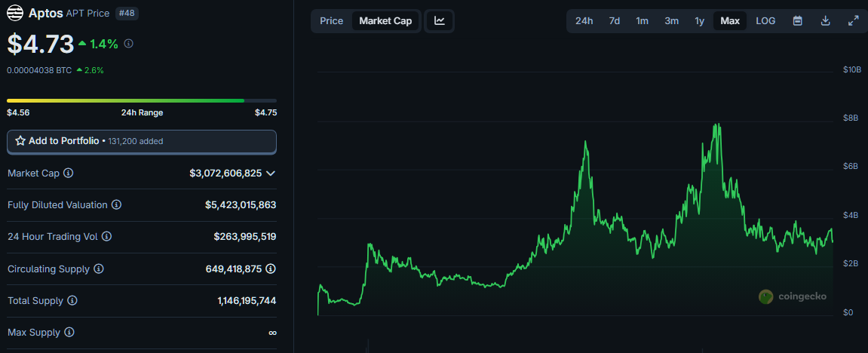Image resolution: width=868 pixels, height=353 pixels.
Task: Click the $4.75 range high label
Action: [265, 112]
